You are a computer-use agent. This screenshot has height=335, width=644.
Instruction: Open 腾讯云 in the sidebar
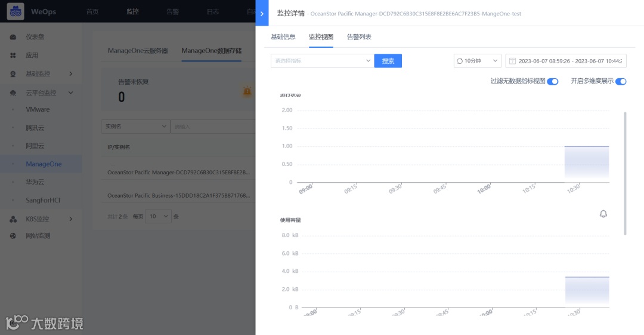(35, 128)
